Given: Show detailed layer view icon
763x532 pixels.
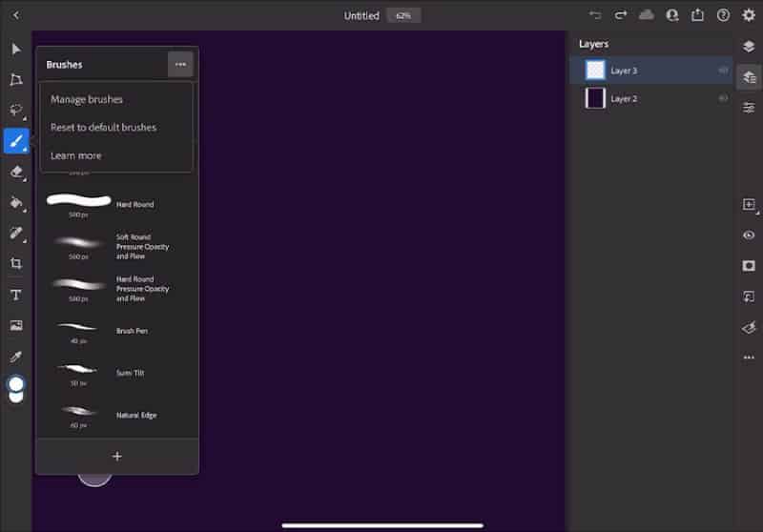Looking at the screenshot, I should [749, 77].
